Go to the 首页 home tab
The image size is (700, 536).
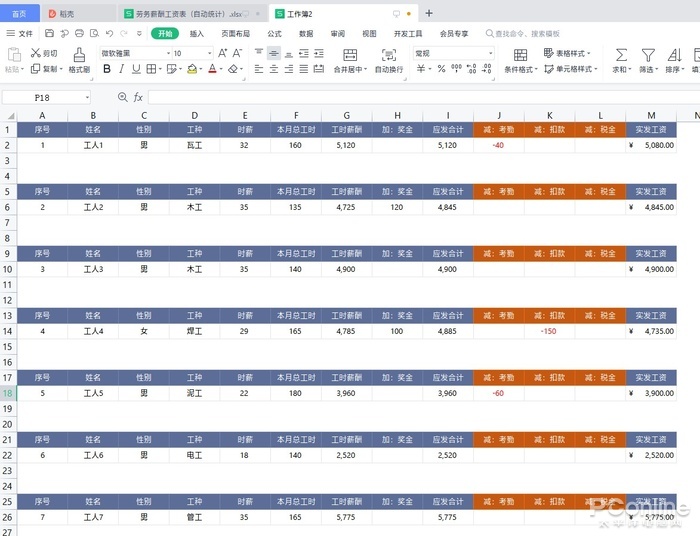click(x=19, y=14)
